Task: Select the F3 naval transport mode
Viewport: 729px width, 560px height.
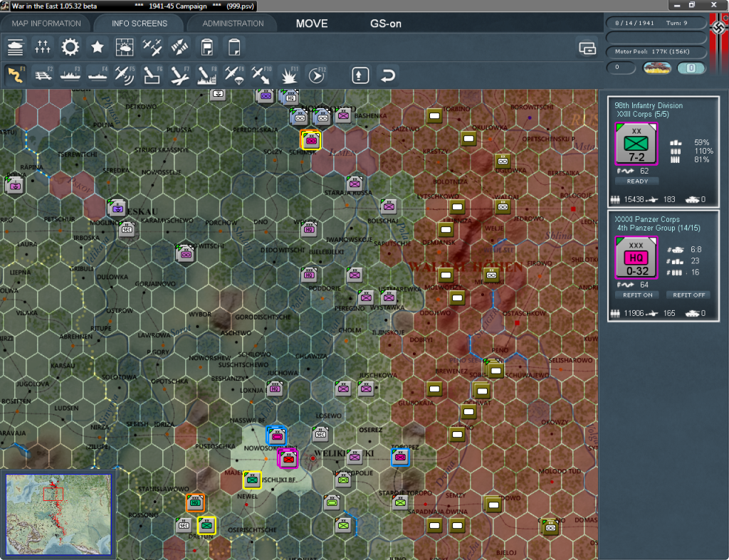Action: pyautogui.click(x=70, y=75)
